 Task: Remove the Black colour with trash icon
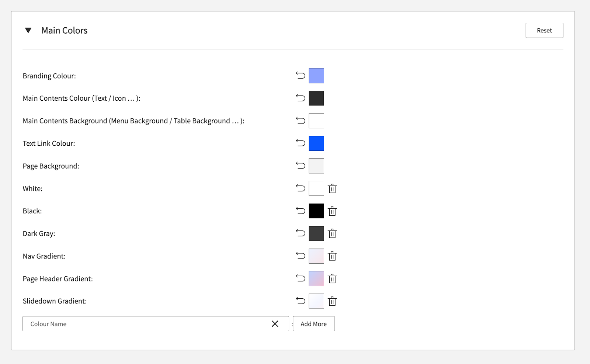[x=332, y=211]
